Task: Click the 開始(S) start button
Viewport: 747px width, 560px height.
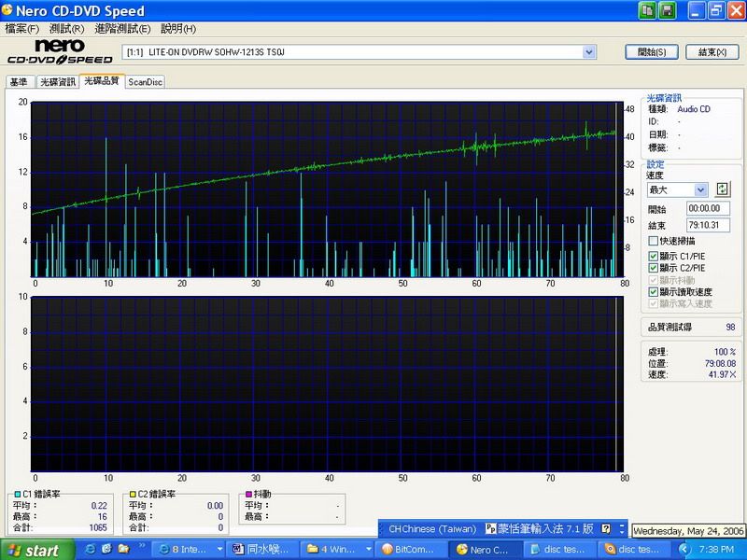Action: tap(652, 52)
